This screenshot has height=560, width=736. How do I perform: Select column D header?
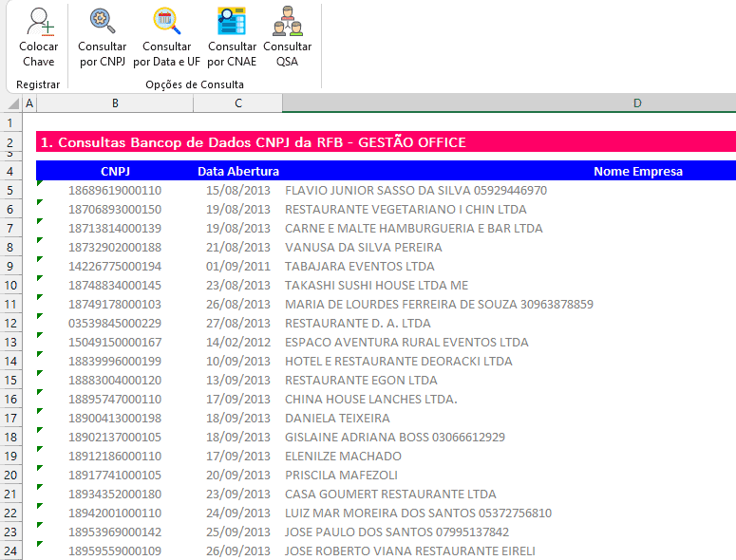tap(636, 103)
